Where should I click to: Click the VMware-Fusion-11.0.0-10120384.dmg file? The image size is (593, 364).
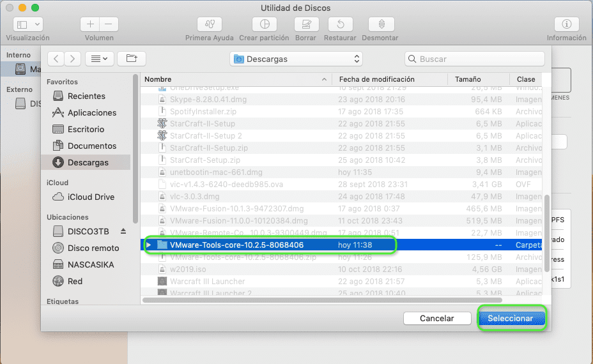point(238,221)
